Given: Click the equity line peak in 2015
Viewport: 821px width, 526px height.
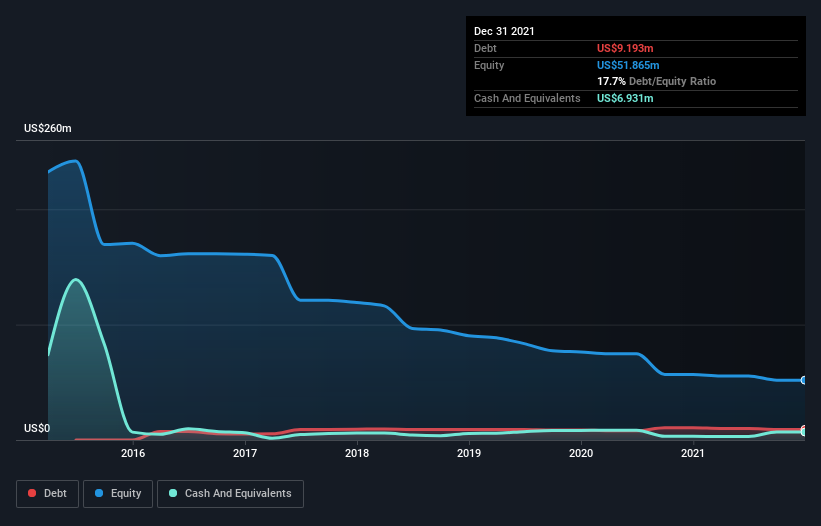Looking at the screenshot, I should point(76,161).
